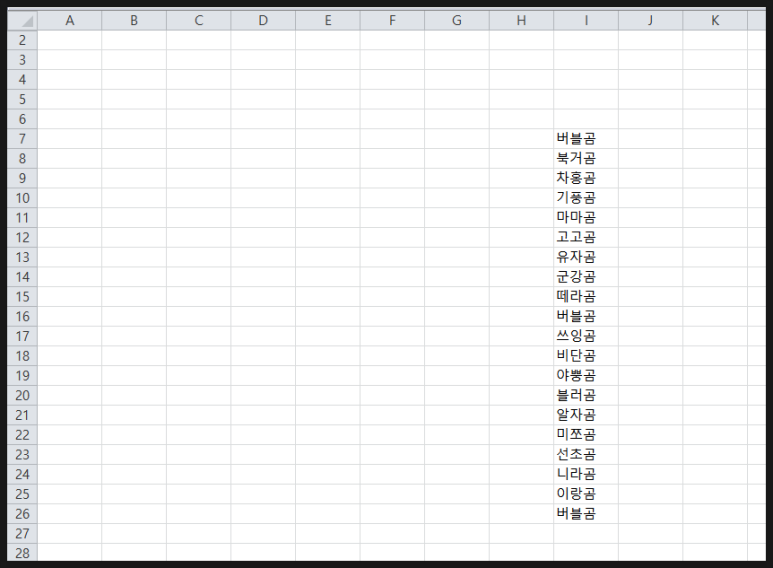Click the cell containing 이랑곰
The image size is (773, 568).
click(x=586, y=494)
